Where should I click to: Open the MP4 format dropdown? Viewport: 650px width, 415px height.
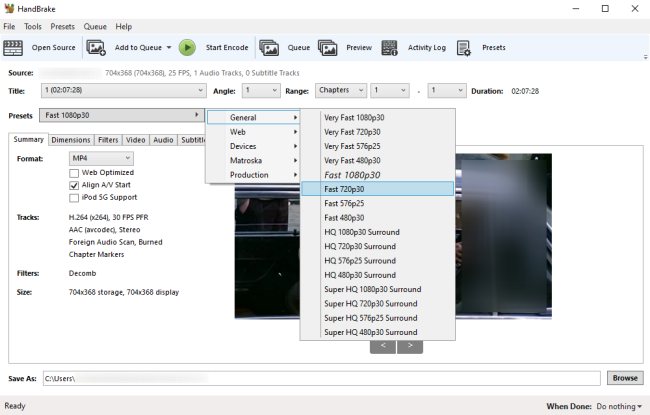(100, 158)
